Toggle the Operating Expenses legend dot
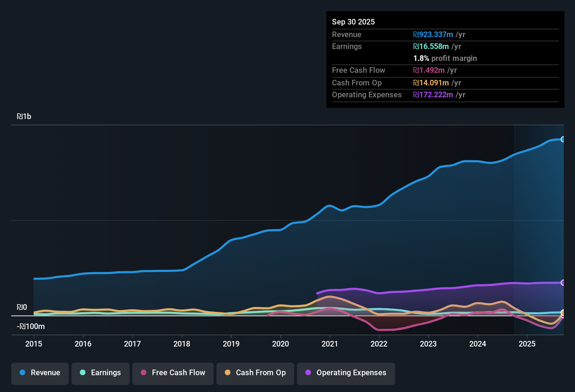This screenshot has width=575, height=392. [x=308, y=373]
